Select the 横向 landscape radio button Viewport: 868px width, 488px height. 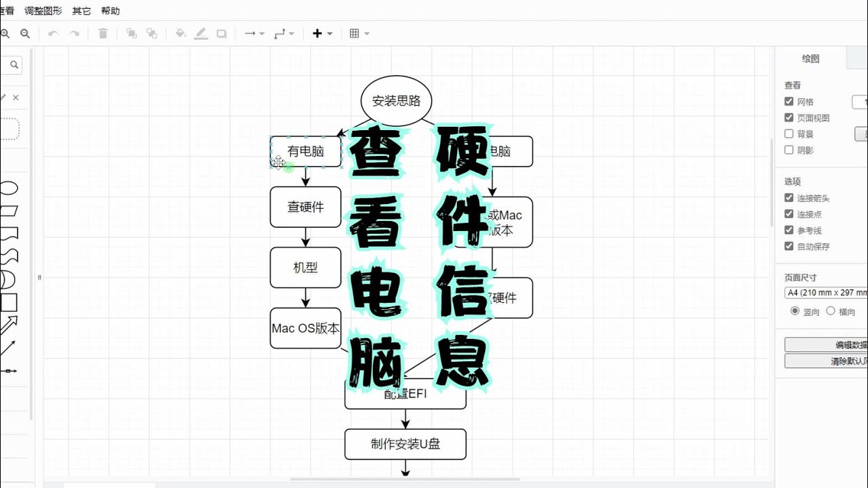[x=831, y=311]
